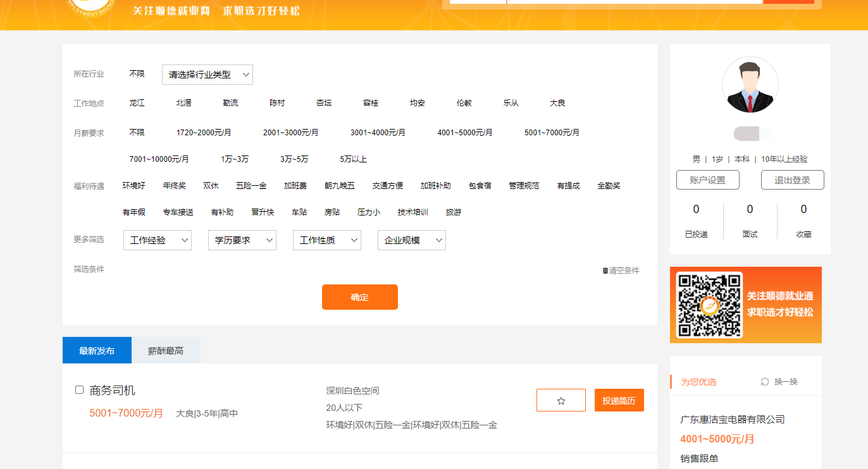Screen dimensions: 868x469
Task: Click the QR code image in banner
Action: click(709, 305)
